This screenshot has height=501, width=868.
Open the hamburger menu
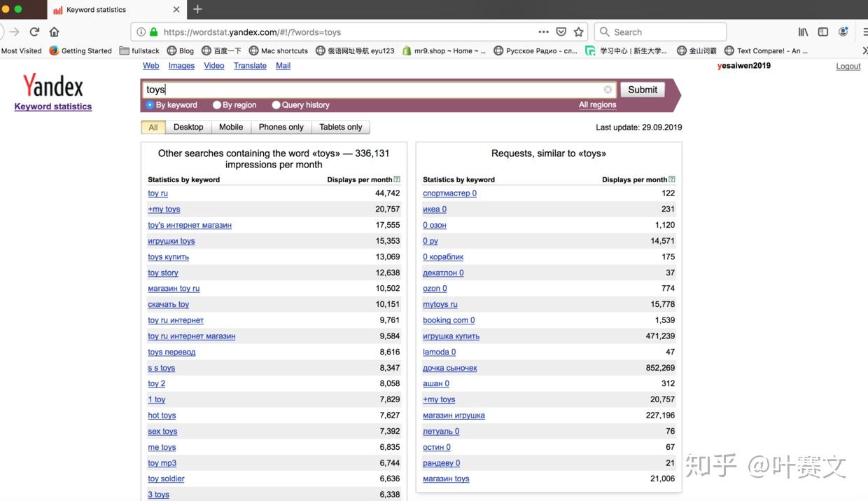click(864, 32)
